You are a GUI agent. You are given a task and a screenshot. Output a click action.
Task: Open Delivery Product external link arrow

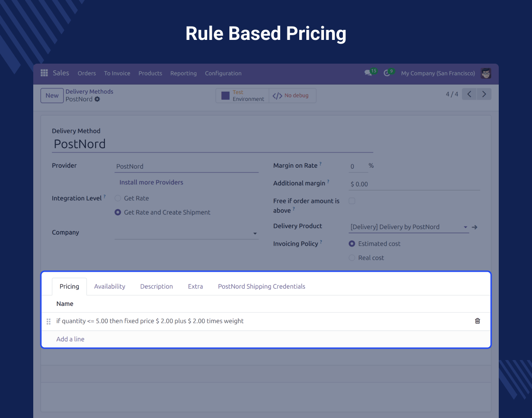(475, 227)
